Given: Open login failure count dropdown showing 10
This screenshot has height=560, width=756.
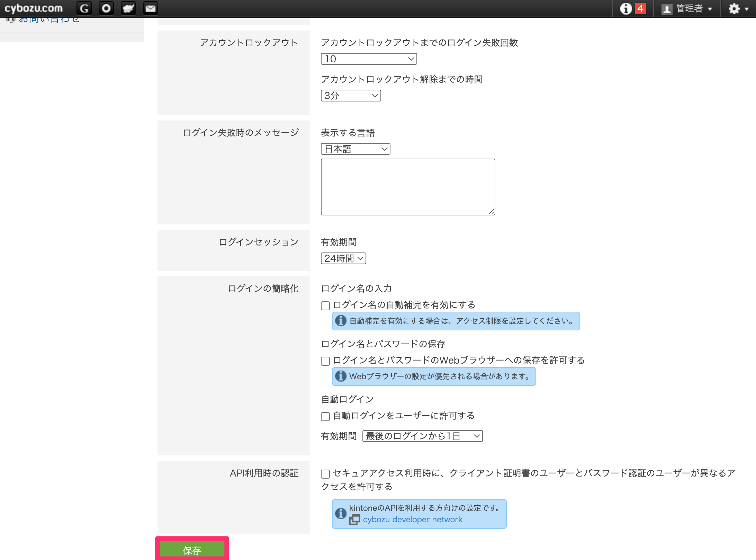Looking at the screenshot, I should 369,59.
